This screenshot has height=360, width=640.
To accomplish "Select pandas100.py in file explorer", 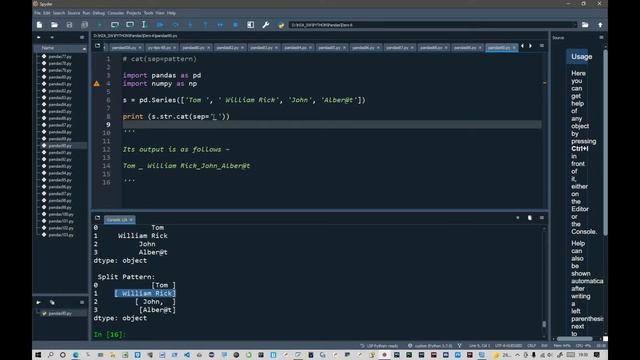I will click(x=61, y=214).
